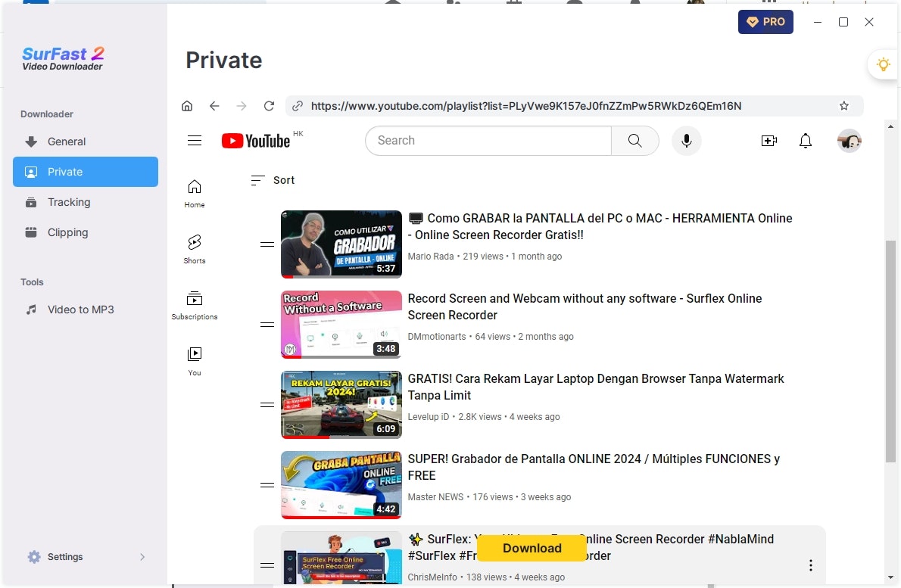Viewport: 901px width, 588px height.
Task: Start voice search with the microphone icon
Action: [x=686, y=141]
